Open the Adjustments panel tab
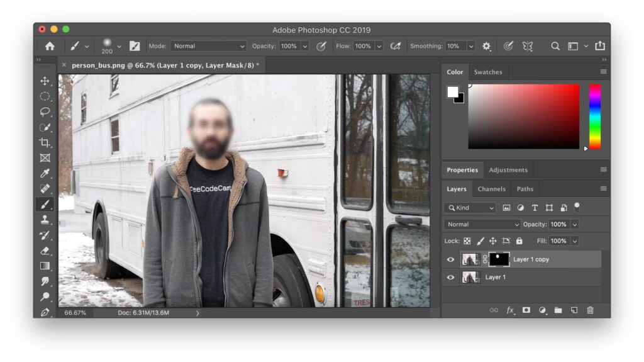Viewport: 644px width, 362px height. (x=508, y=170)
